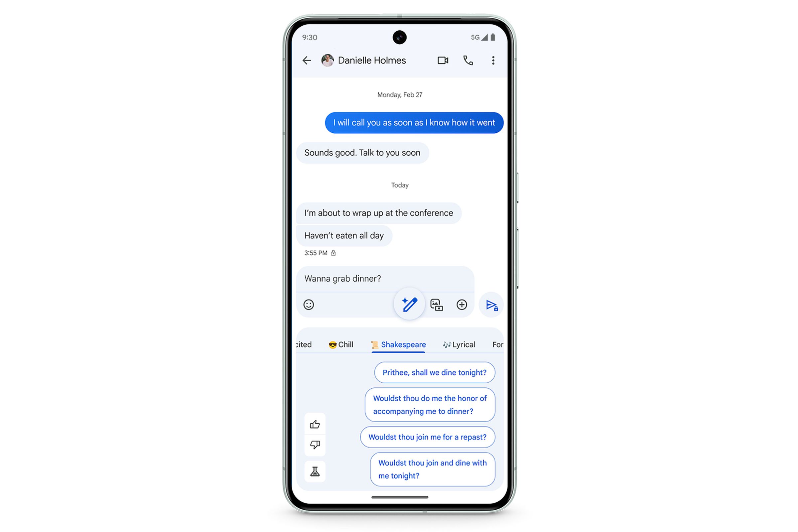Screen dimensions: 798x532
Task: Tap the experimental beaker icon
Action: 315,471
